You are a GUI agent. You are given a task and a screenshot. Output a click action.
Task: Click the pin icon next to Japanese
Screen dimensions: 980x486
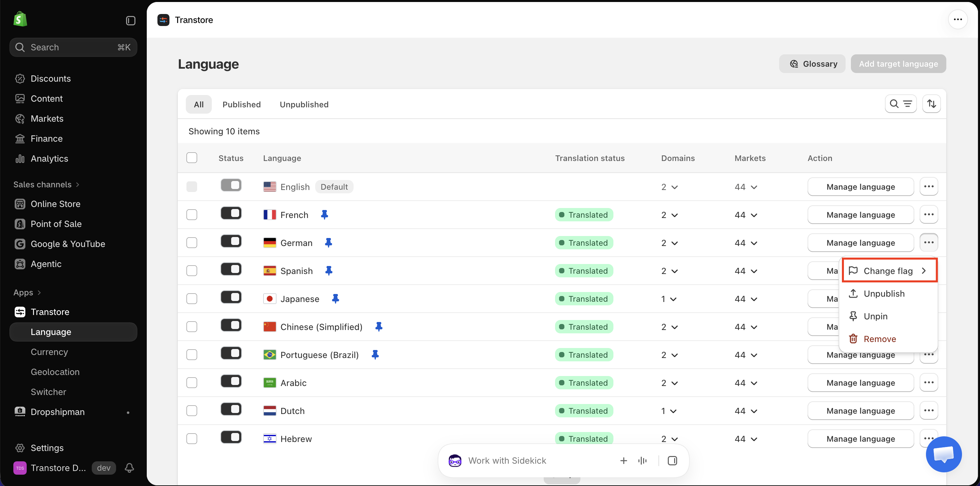tap(335, 299)
